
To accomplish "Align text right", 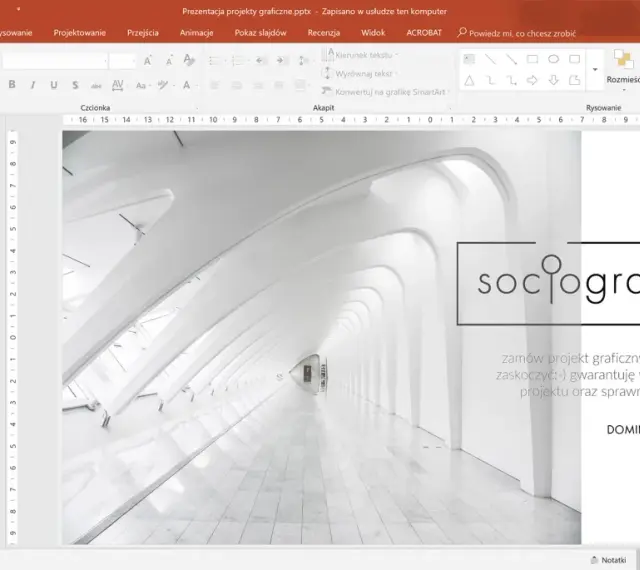I will pyautogui.click(x=257, y=85).
